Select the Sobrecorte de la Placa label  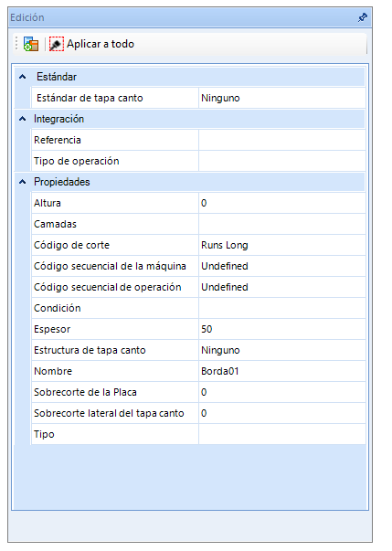click(85, 392)
